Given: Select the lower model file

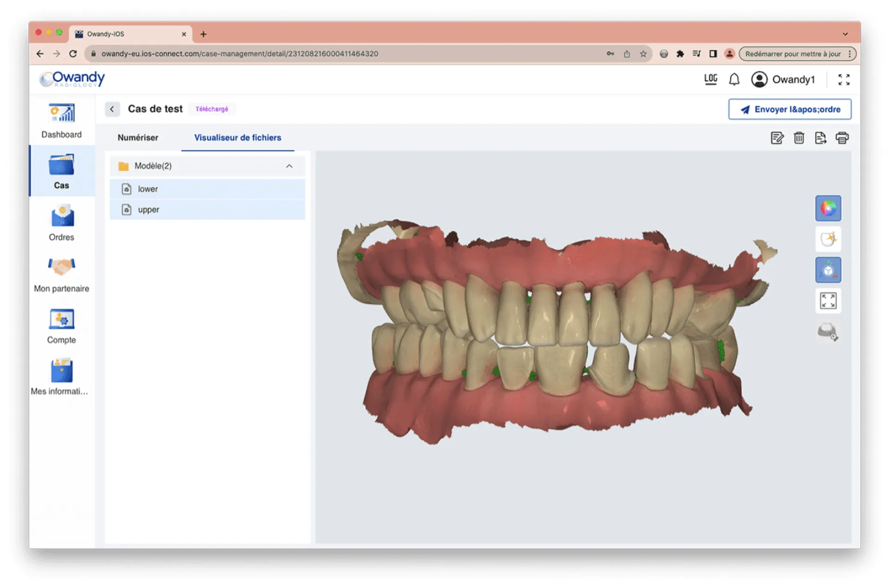Looking at the screenshot, I should pos(147,189).
